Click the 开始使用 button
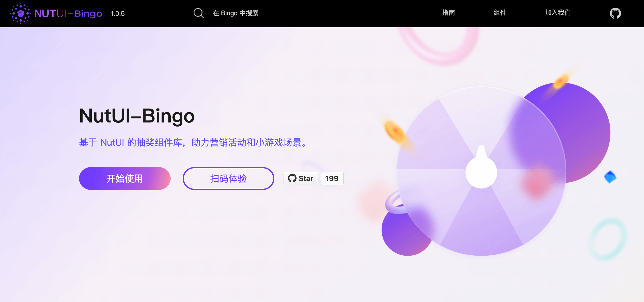This screenshot has height=302, width=644. [x=125, y=178]
